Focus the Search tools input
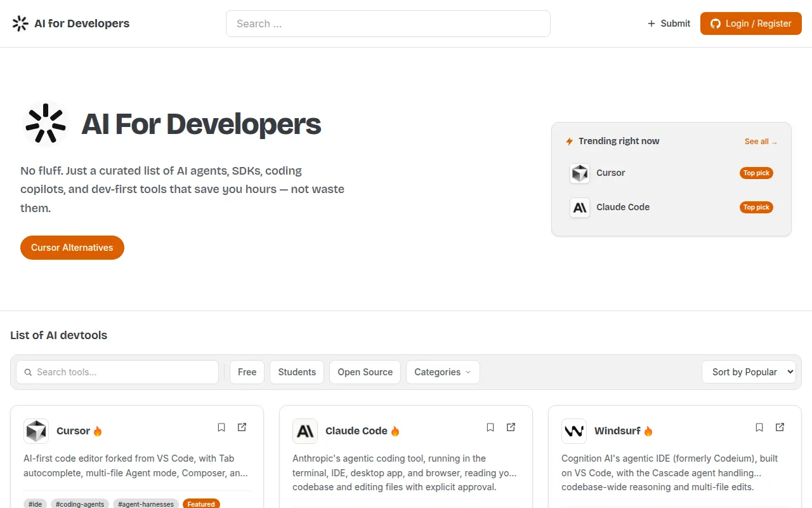Viewport: 812px width, 508px height. coord(117,372)
